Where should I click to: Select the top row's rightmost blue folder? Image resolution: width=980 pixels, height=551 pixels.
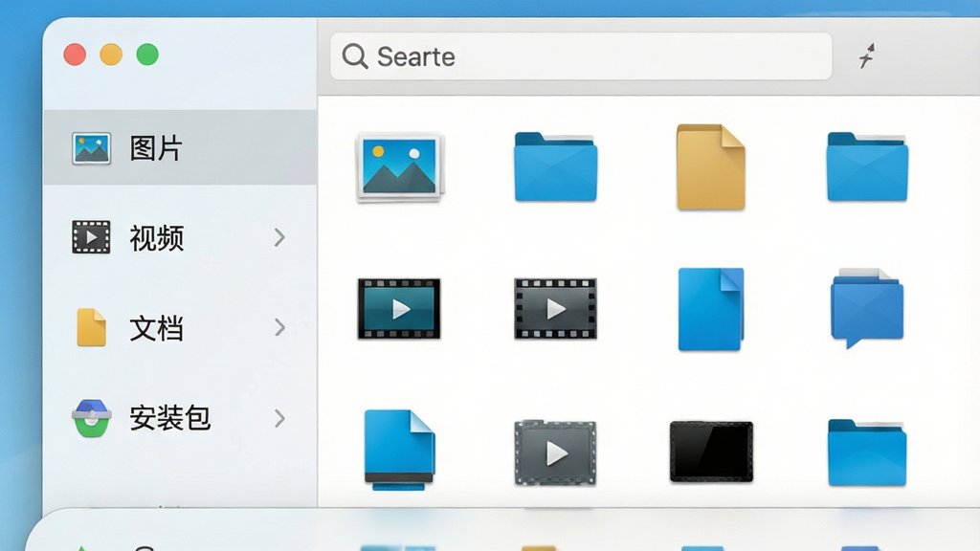pyautogui.click(x=867, y=166)
